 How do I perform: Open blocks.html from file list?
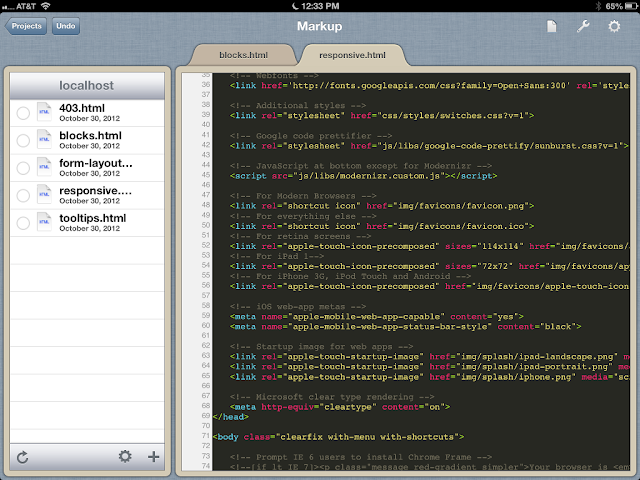(x=87, y=140)
